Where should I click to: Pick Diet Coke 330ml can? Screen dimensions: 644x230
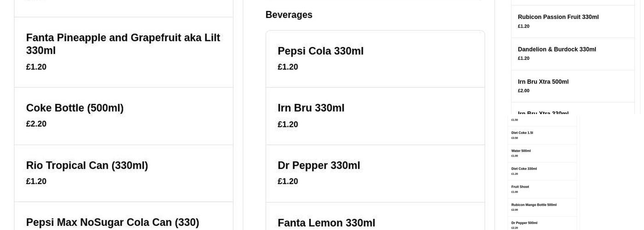524,169
